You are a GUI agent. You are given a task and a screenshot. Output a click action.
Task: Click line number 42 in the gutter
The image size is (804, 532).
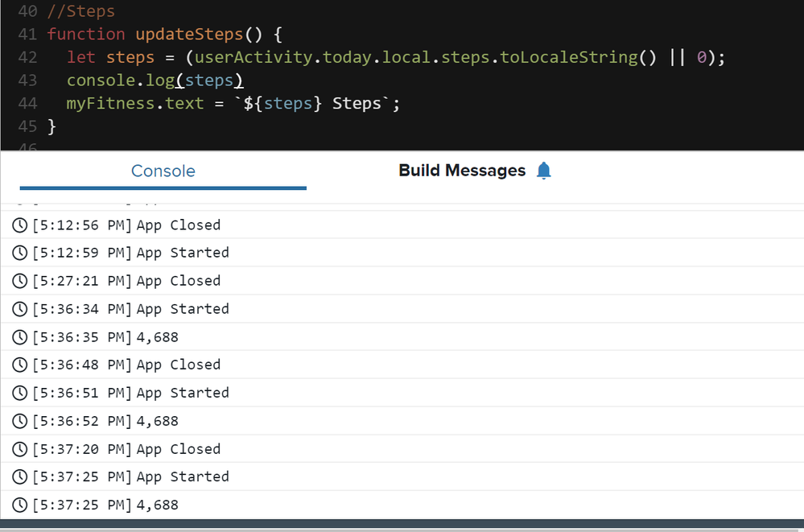[27, 57]
